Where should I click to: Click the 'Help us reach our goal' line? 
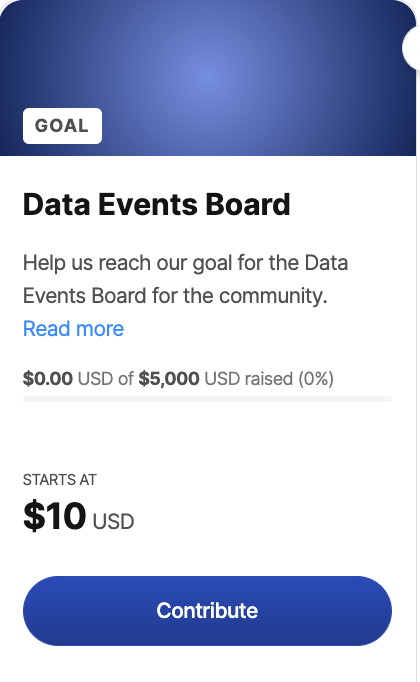pos(186,263)
